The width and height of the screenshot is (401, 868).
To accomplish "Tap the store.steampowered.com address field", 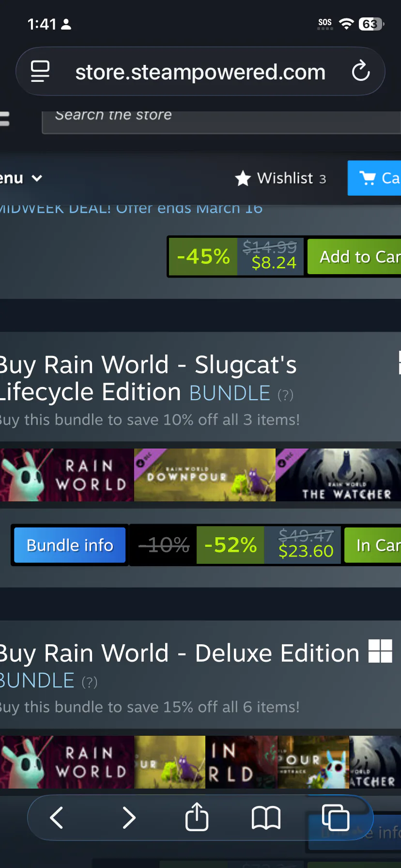I will click(200, 72).
